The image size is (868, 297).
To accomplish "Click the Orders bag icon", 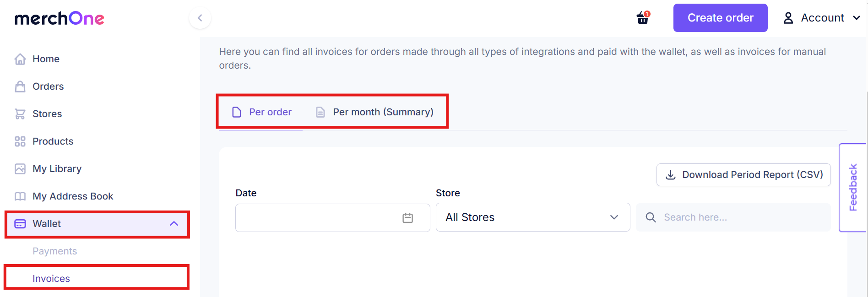I will [20, 86].
